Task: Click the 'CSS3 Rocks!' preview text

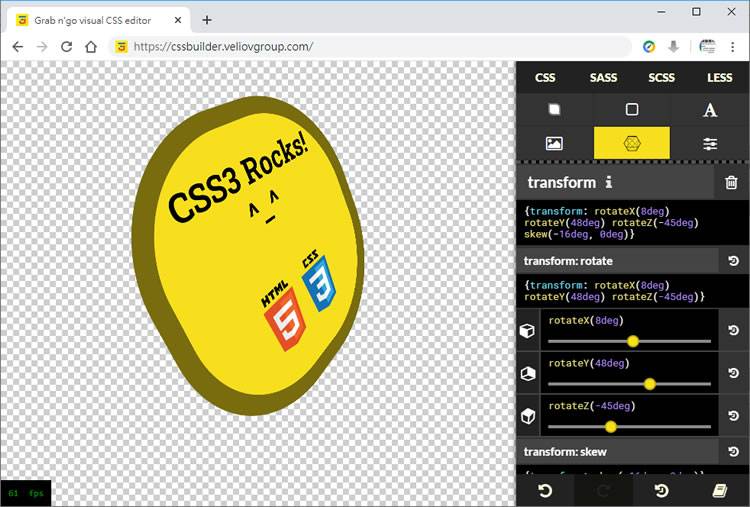Action: [x=238, y=176]
